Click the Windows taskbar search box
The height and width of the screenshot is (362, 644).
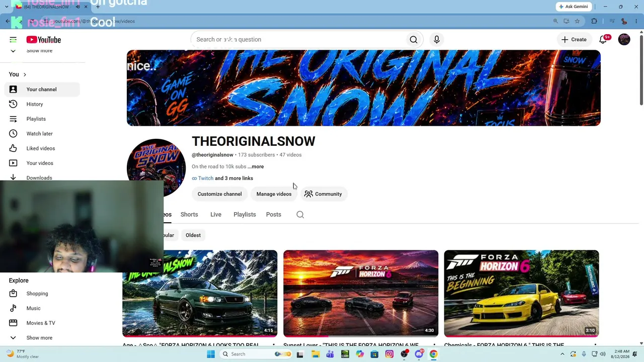[x=257, y=354]
